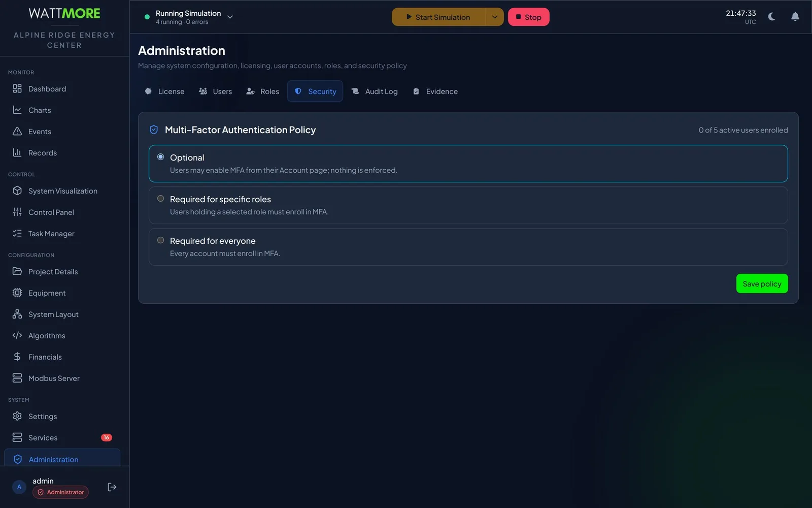This screenshot has height=508, width=812.
Task: Open the Events warning triangle icon
Action: [x=17, y=132]
